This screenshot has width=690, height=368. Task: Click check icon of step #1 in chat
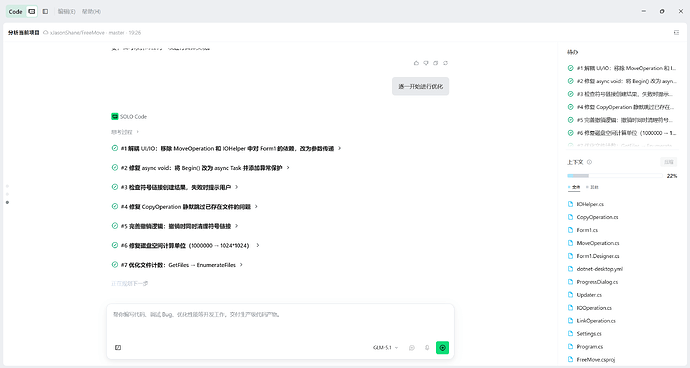point(115,148)
